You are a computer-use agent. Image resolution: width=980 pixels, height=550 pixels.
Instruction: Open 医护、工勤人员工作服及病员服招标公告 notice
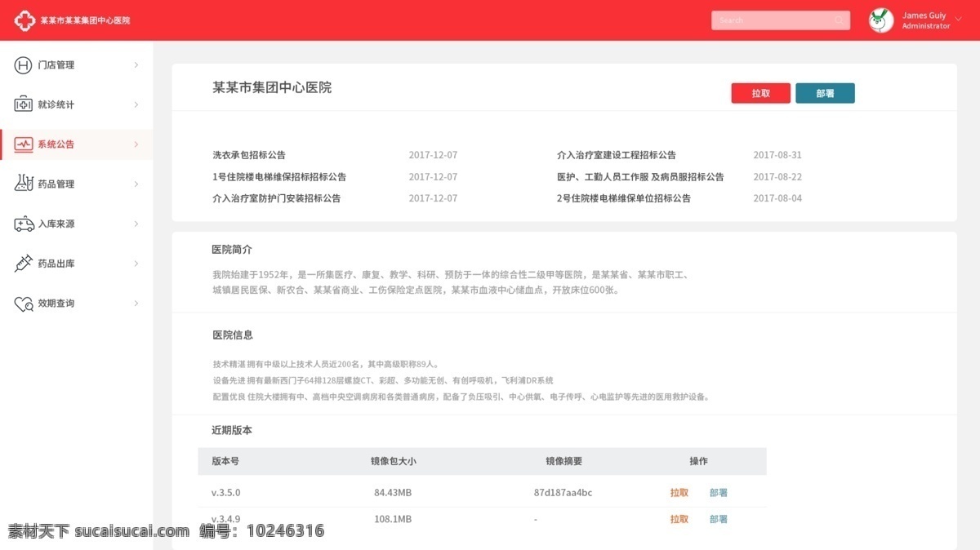(640, 177)
